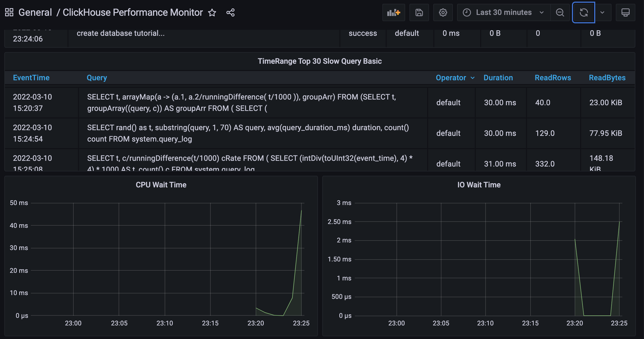This screenshot has height=339, width=644.
Task: Enable TV view mode
Action: point(625,12)
